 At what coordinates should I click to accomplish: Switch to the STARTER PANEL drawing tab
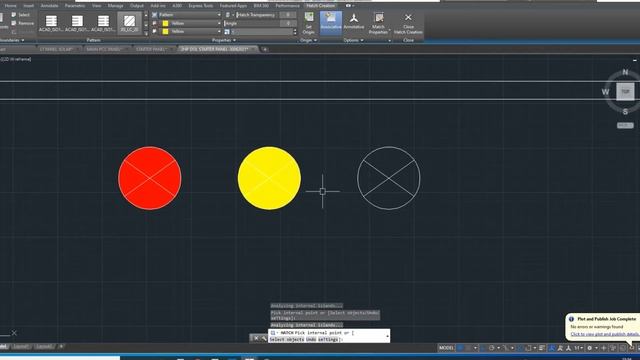pyautogui.click(x=151, y=49)
